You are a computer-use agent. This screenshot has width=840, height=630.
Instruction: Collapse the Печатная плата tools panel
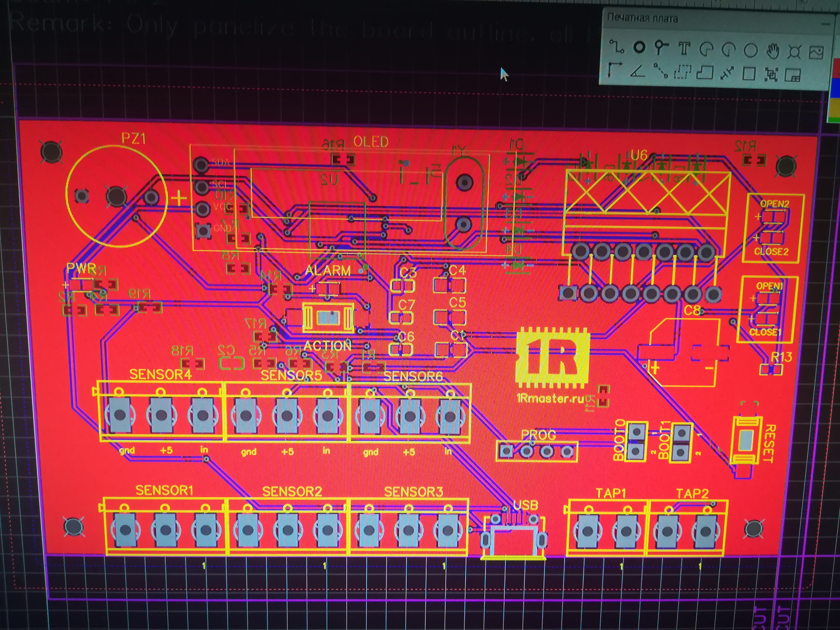pos(825,24)
